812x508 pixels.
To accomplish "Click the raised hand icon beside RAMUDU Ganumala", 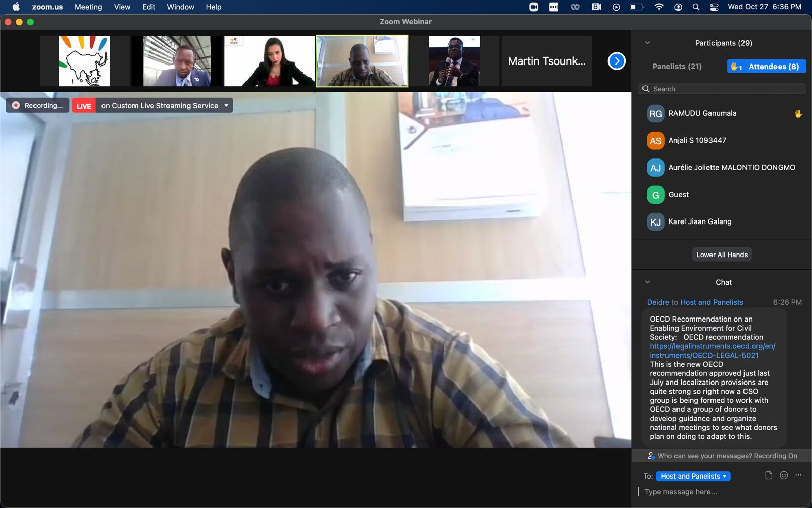I will pos(798,114).
